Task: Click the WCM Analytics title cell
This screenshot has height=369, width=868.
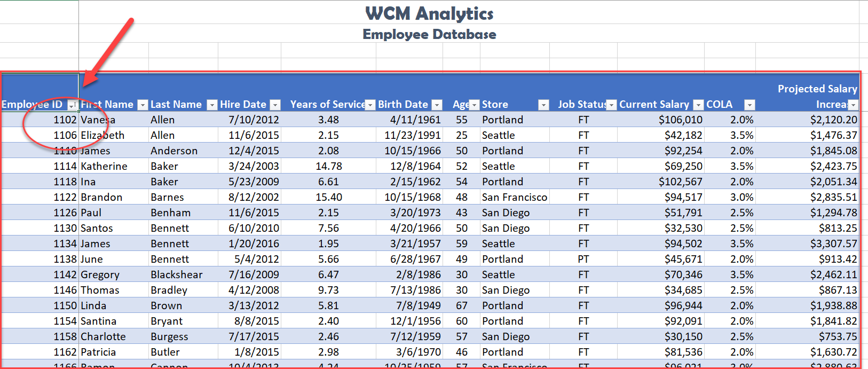Action: (x=429, y=13)
